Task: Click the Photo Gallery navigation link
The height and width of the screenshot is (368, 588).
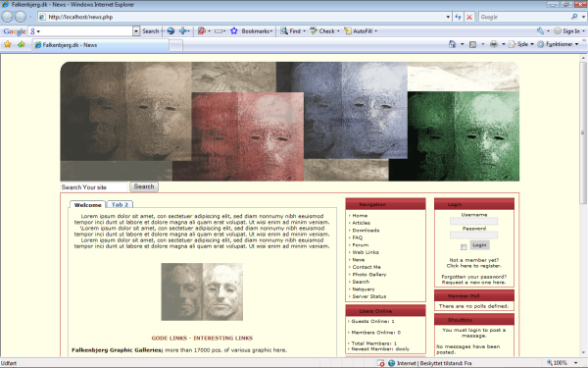Action: coord(369,275)
